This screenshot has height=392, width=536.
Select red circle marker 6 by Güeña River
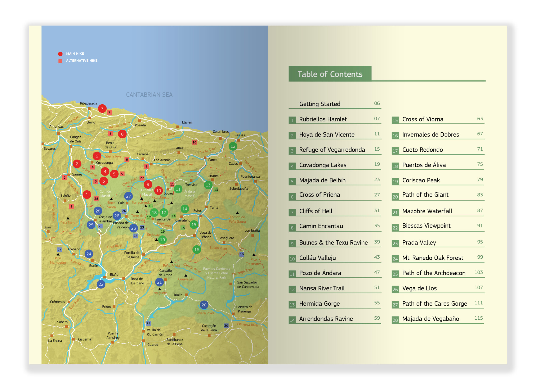[x=97, y=156]
